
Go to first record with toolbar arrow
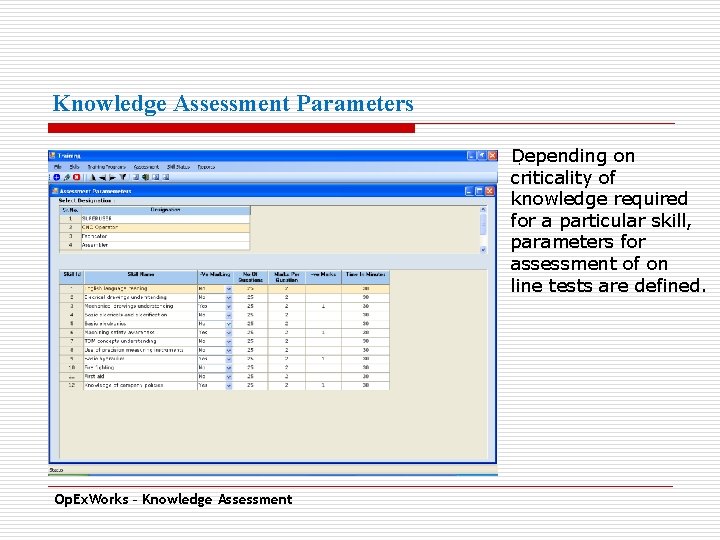click(93, 177)
